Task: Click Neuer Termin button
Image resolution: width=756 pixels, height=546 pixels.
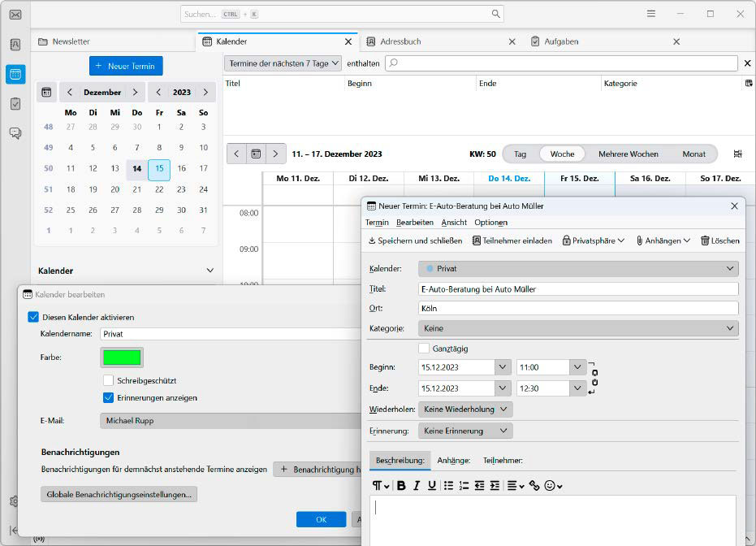Action: tap(126, 66)
